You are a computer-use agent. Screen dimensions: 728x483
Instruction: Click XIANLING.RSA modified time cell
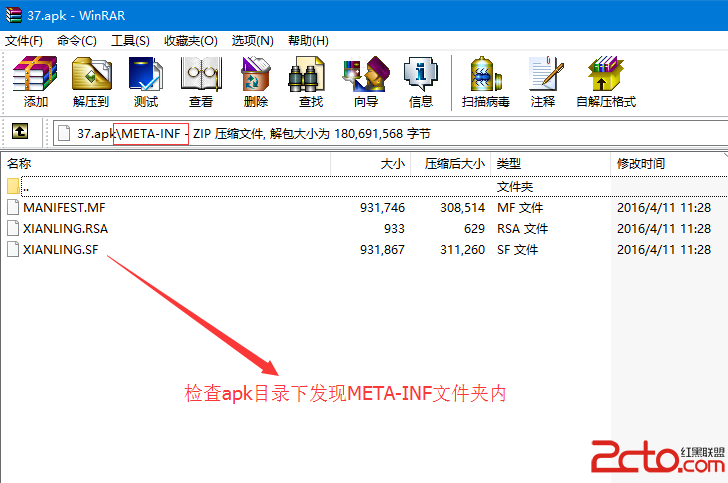click(664, 228)
